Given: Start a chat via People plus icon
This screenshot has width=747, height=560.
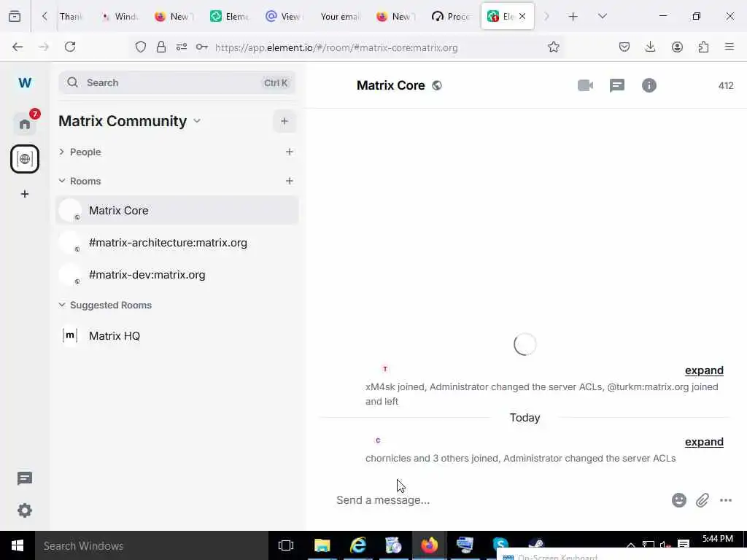Looking at the screenshot, I should click(289, 152).
